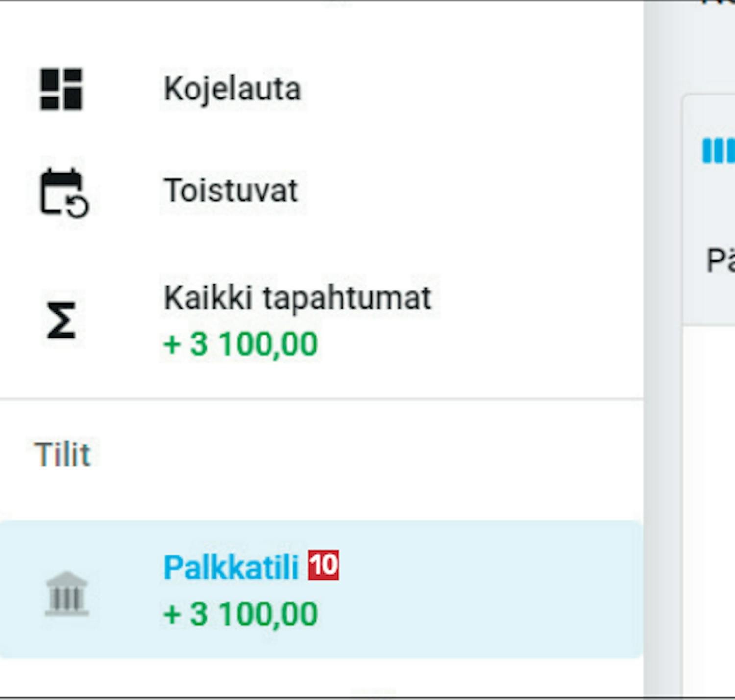The width and height of the screenshot is (735, 700).
Task: Click the blue bars icon in right panel
Action: [x=718, y=150]
